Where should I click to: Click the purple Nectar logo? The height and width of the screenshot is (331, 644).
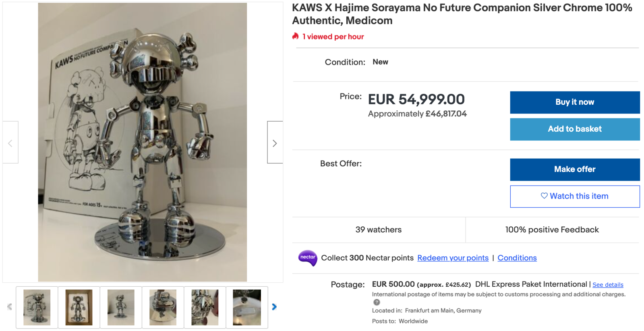coord(308,258)
